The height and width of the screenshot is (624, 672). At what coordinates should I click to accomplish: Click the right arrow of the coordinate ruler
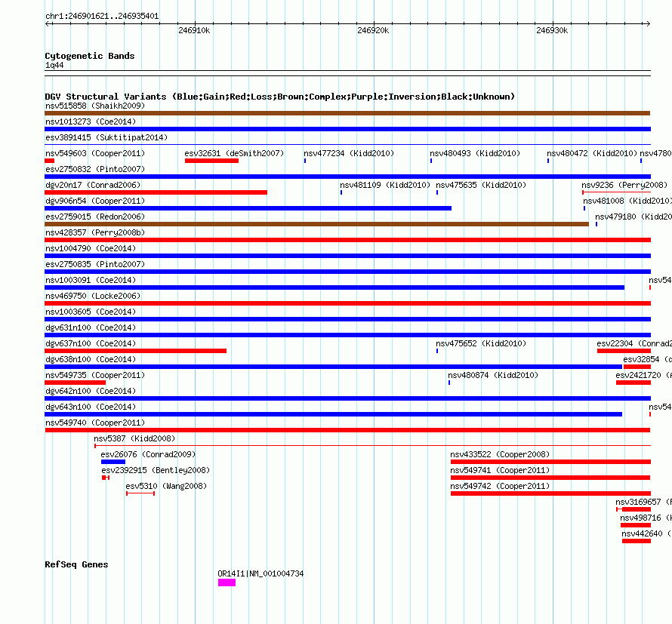(x=648, y=24)
